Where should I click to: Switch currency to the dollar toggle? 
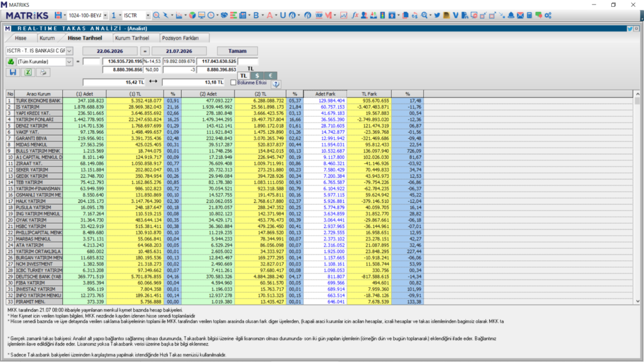(x=257, y=75)
